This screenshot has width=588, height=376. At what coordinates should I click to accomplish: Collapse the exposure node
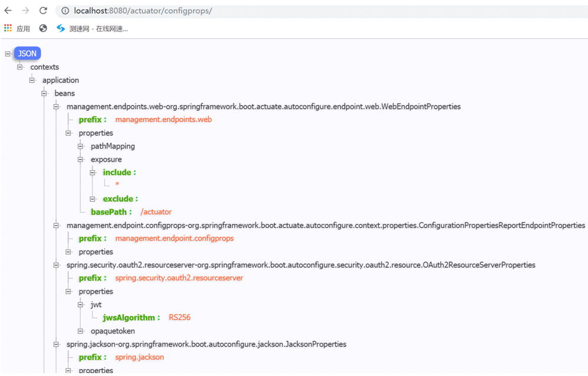[x=80, y=160]
